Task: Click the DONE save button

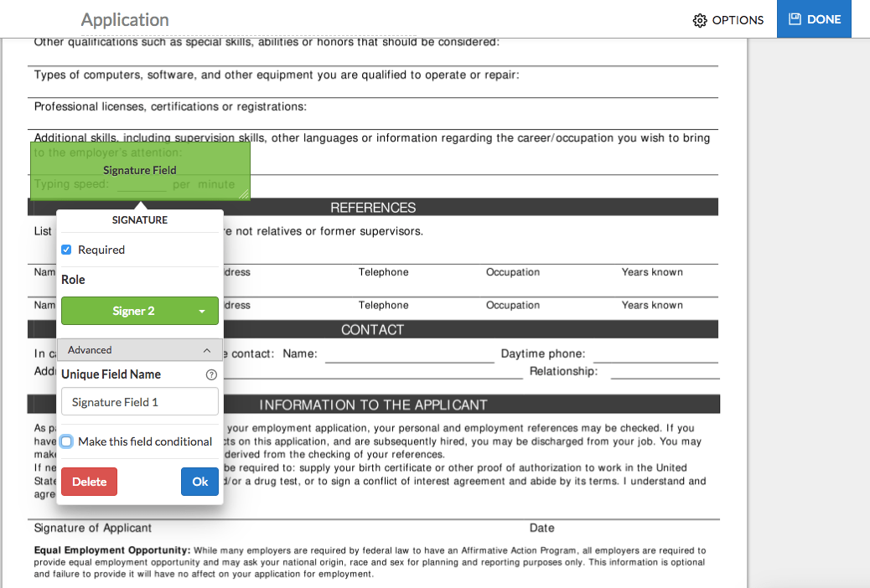Action: (x=814, y=19)
